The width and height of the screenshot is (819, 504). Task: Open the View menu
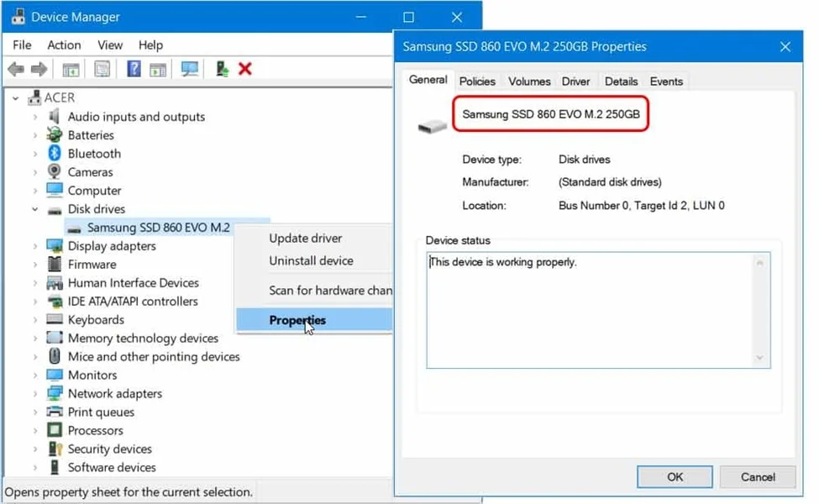click(110, 45)
